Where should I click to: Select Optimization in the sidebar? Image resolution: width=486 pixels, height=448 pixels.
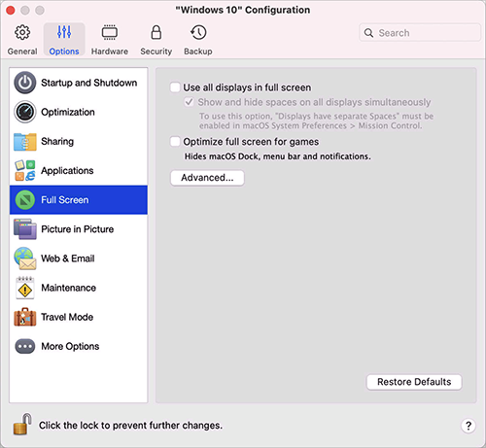[79, 112]
